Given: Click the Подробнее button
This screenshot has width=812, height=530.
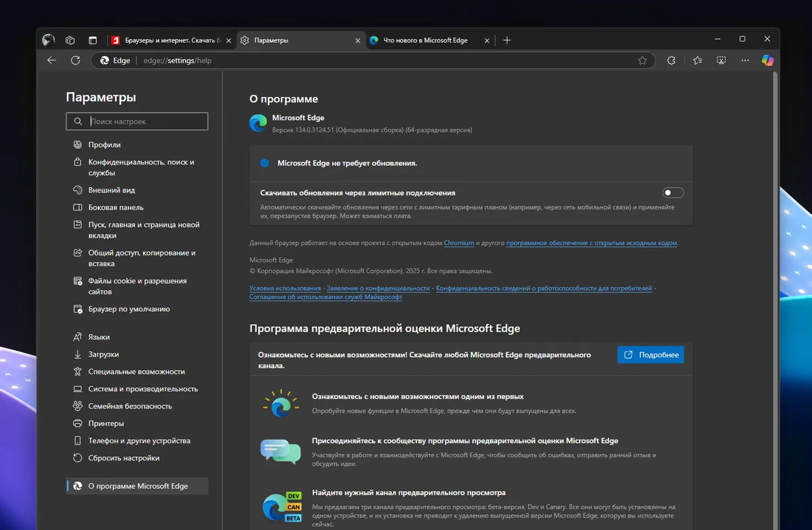Looking at the screenshot, I should [x=651, y=355].
